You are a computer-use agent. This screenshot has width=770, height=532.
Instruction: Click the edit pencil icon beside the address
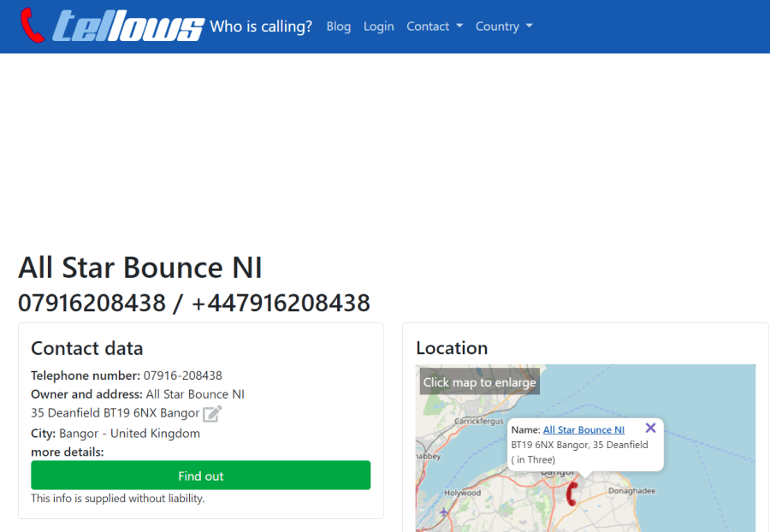212,414
